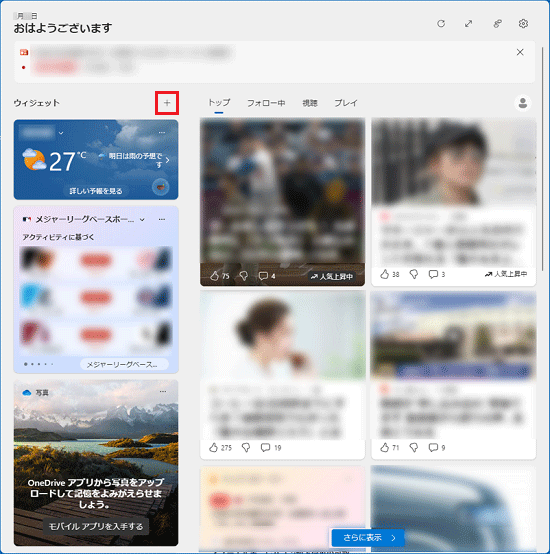The image size is (550, 554).
Task: Switch to the トップ tab
Action: pyautogui.click(x=219, y=102)
